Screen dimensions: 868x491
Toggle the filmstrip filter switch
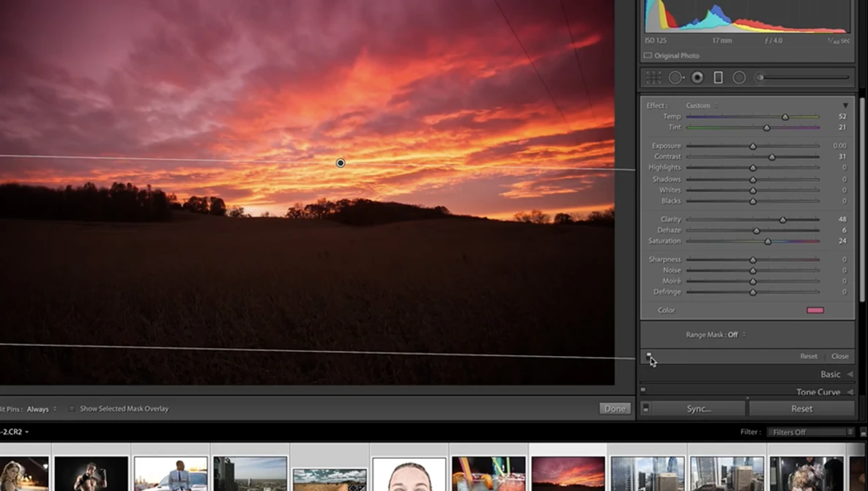coord(862,432)
